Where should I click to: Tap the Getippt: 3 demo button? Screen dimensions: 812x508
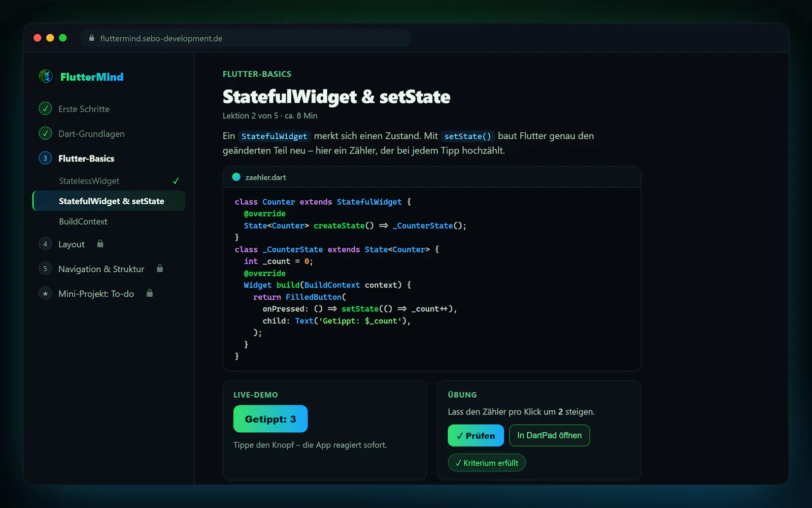coord(270,419)
